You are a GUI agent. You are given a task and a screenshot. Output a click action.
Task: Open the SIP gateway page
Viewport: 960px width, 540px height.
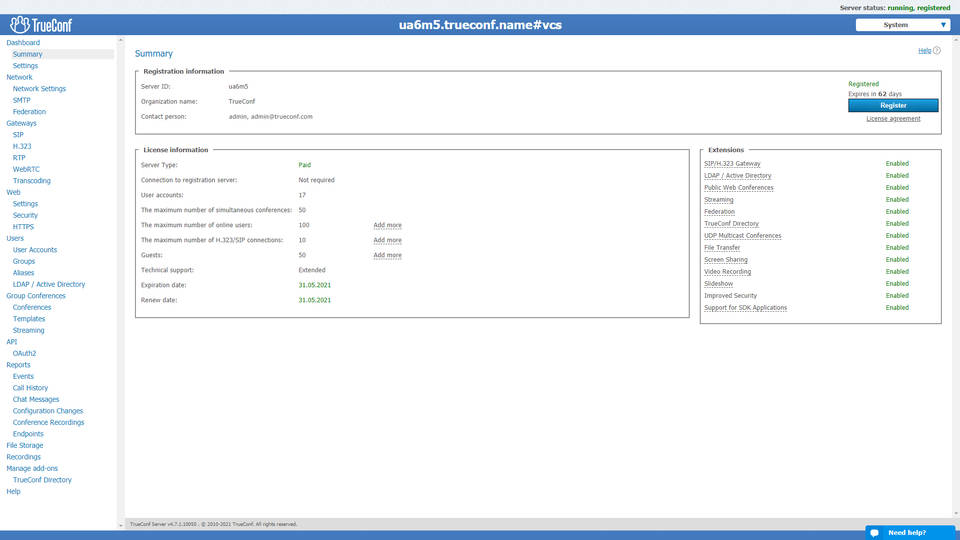(x=18, y=135)
